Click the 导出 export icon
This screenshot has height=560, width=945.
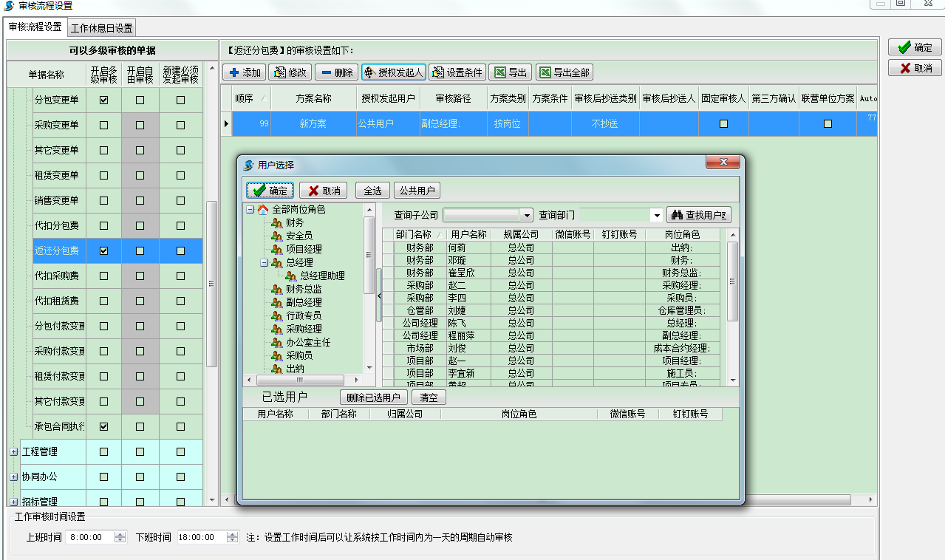click(508, 72)
